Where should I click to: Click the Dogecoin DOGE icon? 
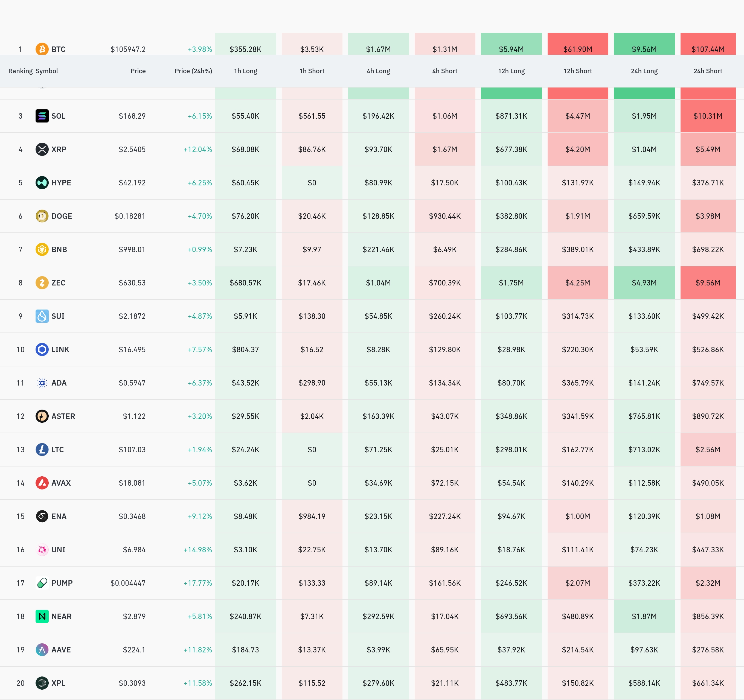[42, 216]
